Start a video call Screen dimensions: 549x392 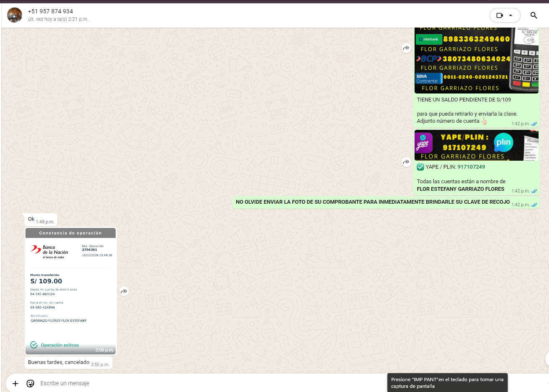[499, 15]
